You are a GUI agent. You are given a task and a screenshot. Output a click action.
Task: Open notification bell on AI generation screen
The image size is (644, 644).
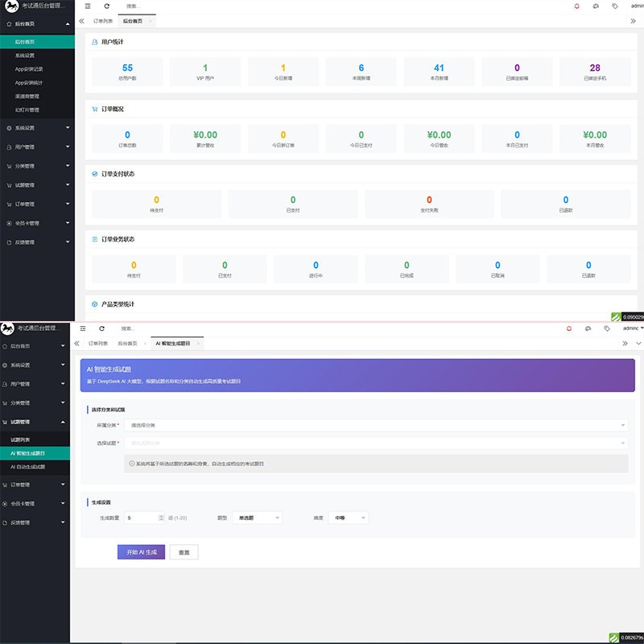(x=569, y=328)
